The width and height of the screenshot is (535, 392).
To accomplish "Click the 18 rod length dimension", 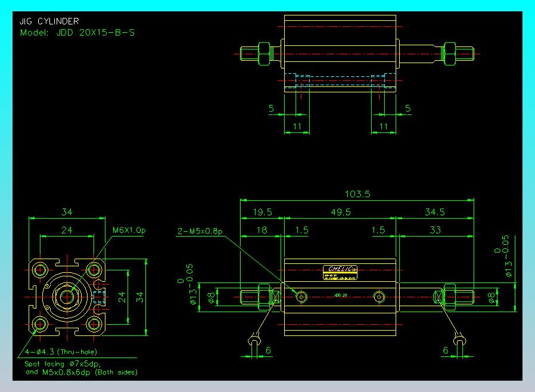I will 260,230.
